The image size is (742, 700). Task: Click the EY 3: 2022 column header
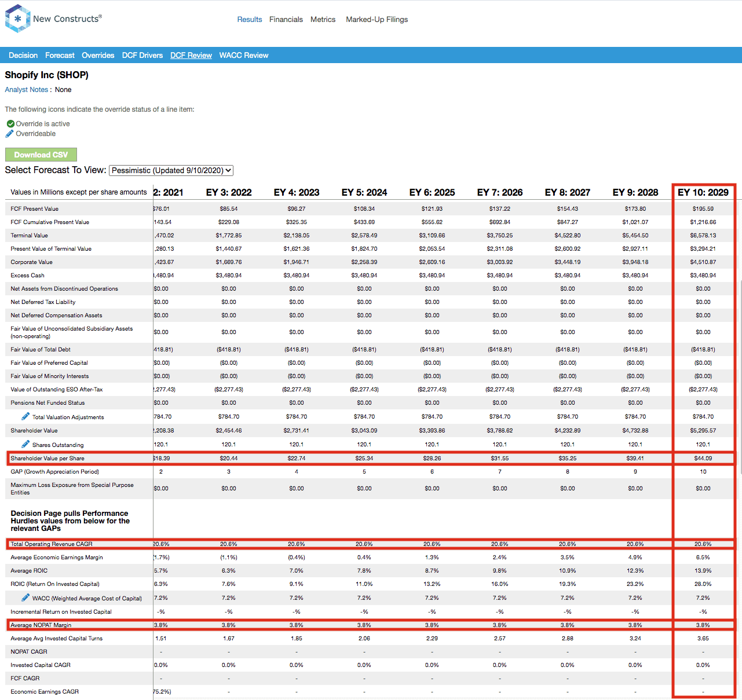click(x=229, y=192)
